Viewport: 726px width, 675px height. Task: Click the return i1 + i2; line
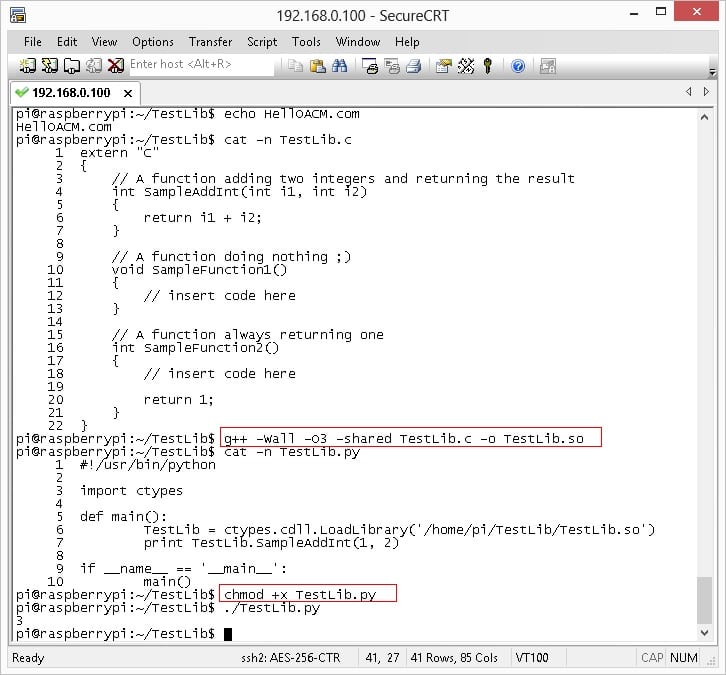[202, 218]
